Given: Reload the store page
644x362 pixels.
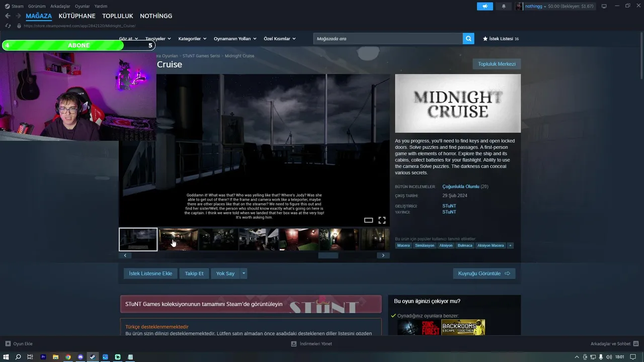Looking at the screenshot, I should [x=8, y=26].
